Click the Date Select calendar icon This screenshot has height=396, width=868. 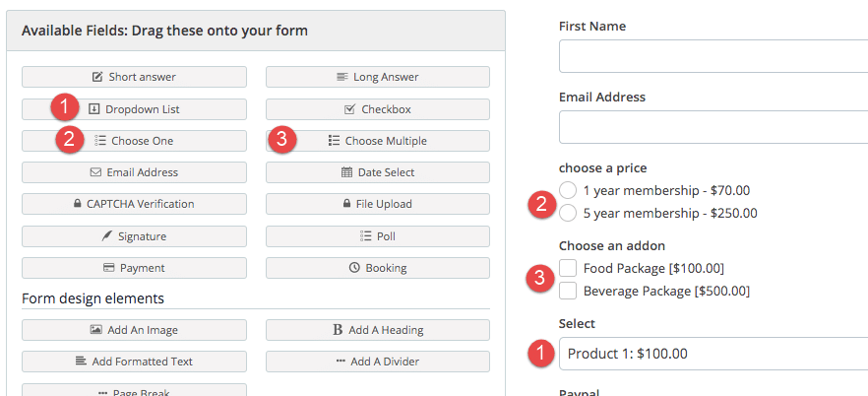pyautogui.click(x=346, y=172)
